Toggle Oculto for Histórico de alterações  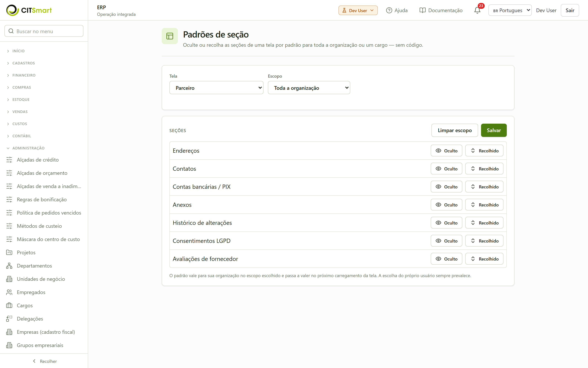tap(446, 223)
